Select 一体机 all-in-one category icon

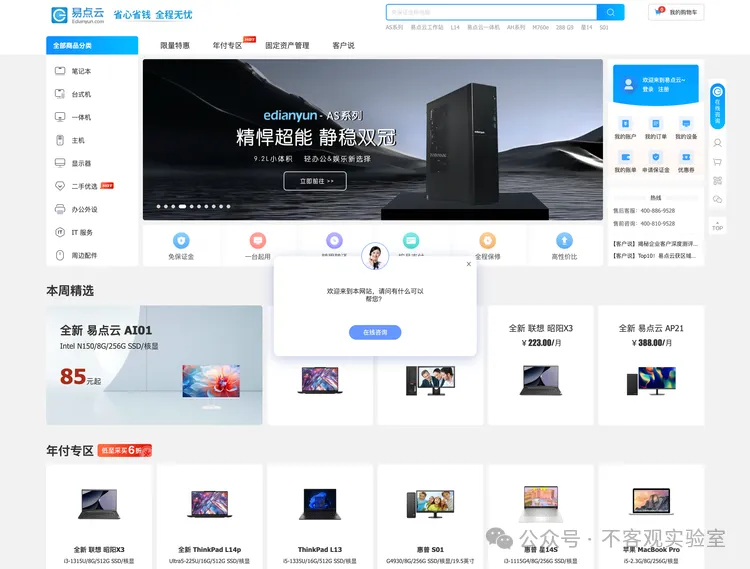pyautogui.click(x=60, y=117)
